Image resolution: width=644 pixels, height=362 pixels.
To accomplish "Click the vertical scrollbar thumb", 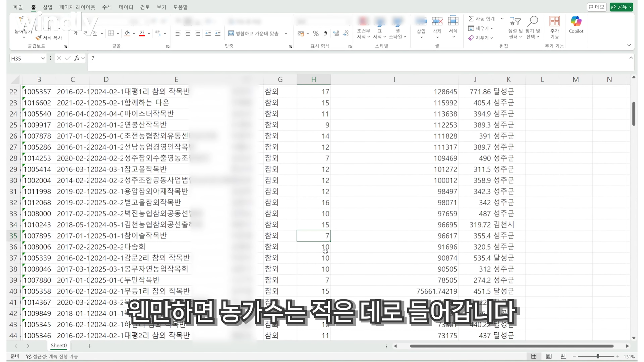I will pyautogui.click(x=634, y=114).
